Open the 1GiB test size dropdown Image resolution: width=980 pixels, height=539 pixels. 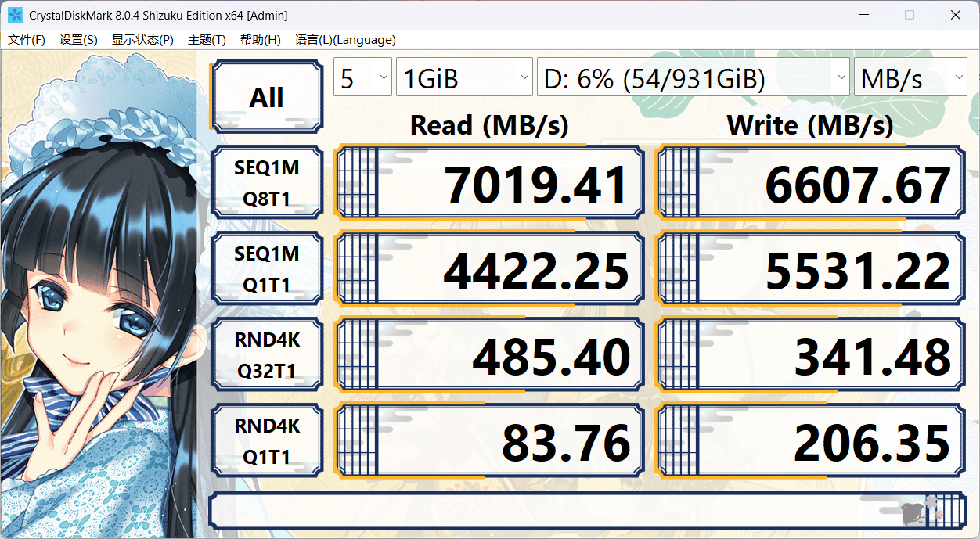click(464, 77)
